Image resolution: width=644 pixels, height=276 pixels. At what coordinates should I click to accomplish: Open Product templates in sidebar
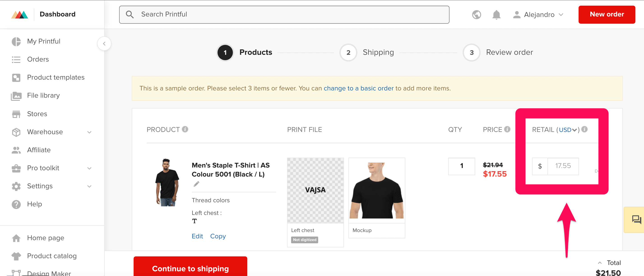[x=56, y=77]
